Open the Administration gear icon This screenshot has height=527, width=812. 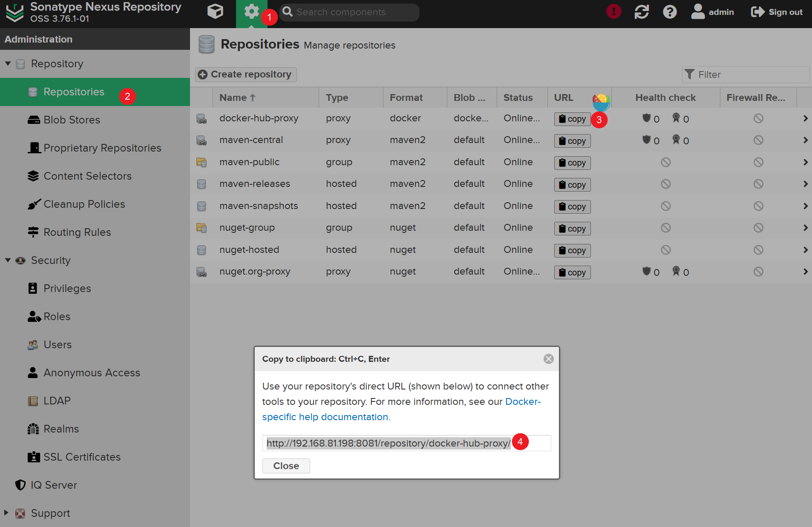coord(251,12)
